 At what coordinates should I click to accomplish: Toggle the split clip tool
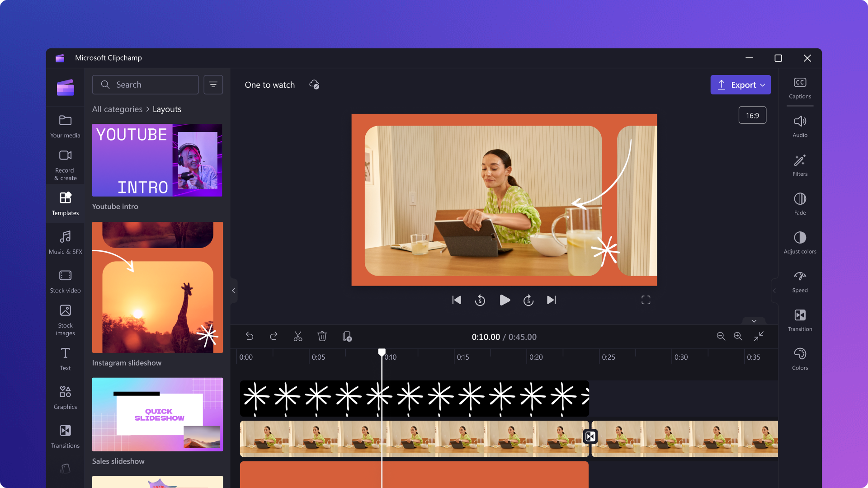[297, 337]
